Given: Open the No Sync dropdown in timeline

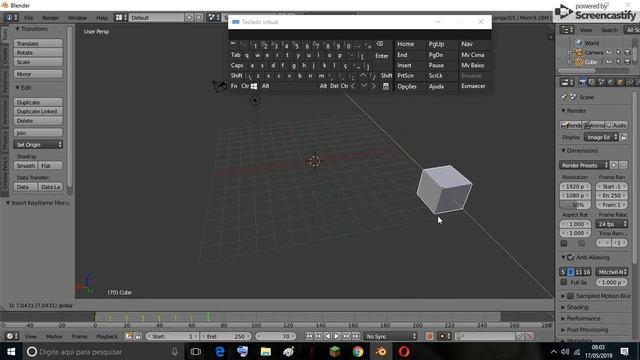Looking at the screenshot, I should [x=391, y=336].
